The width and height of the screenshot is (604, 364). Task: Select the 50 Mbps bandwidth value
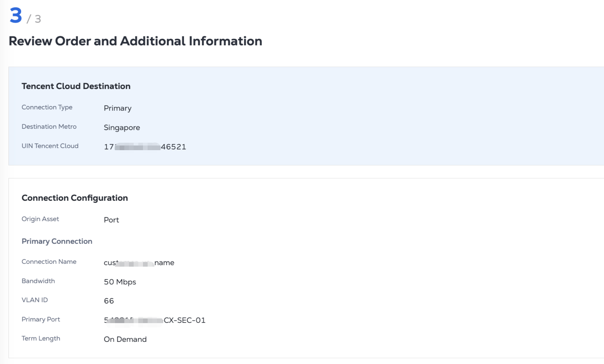pyautogui.click(x=120, y=282)
